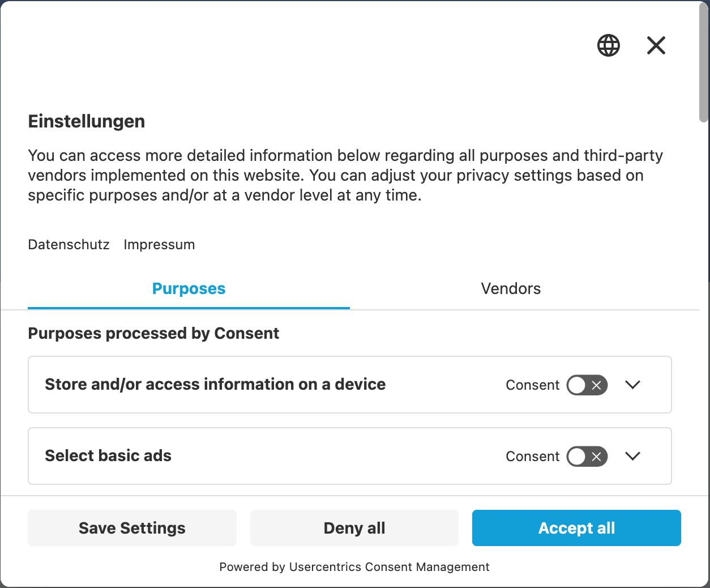Open the Datenschutz link
The image size is (710, 588).
click(69, 245)
